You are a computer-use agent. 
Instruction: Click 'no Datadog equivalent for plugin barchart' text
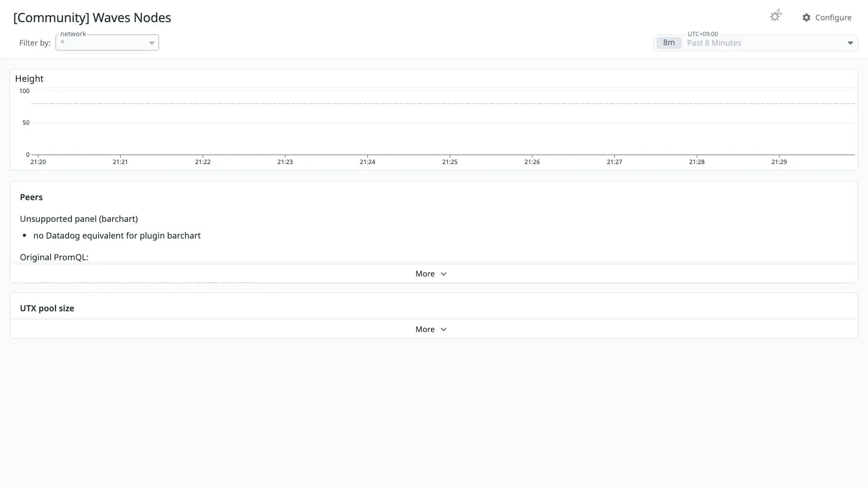pos(117,235)
